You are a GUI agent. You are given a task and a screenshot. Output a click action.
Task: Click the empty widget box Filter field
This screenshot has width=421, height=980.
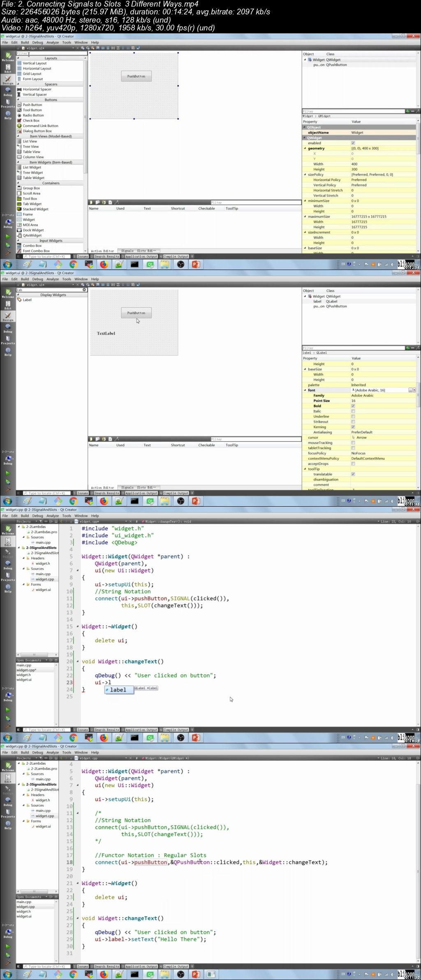(x=51, y=53)
